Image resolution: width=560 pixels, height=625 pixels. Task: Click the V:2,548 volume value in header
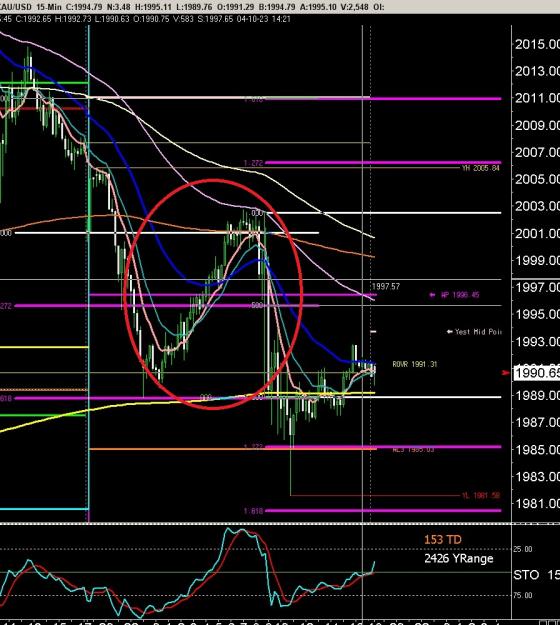click(355, 7)
